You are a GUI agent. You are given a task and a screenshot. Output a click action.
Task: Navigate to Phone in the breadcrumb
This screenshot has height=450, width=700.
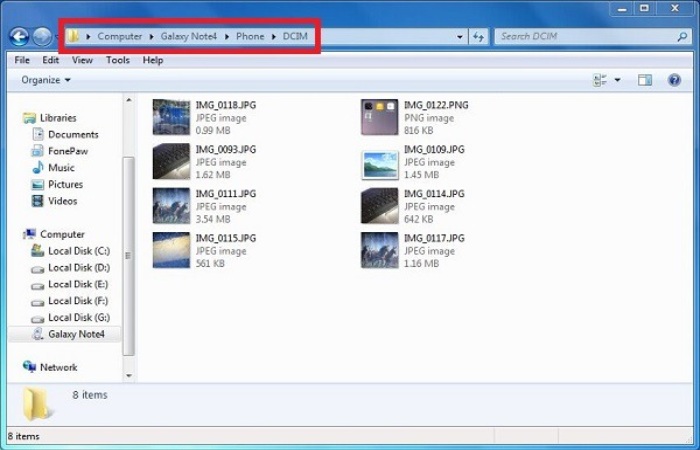(x=250, y=36)
